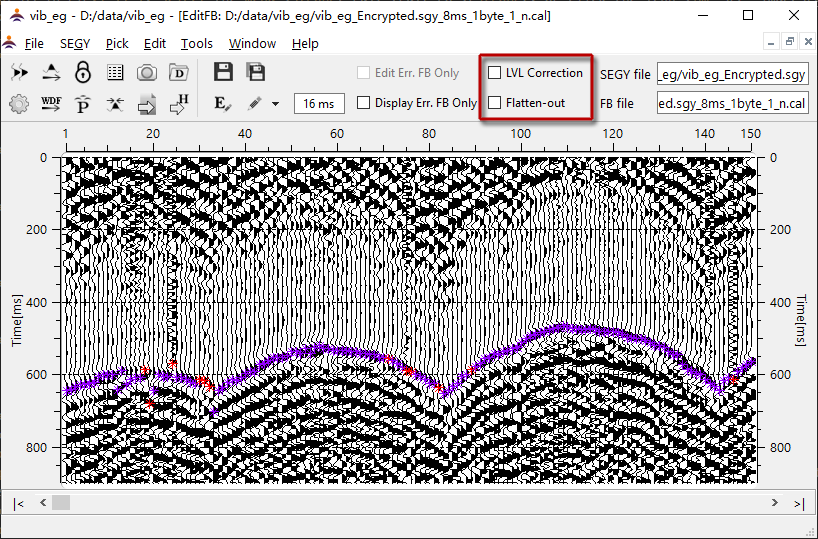Open the gear settings icon
This screenshot has width=818, height=539.
tap(19, 104)
